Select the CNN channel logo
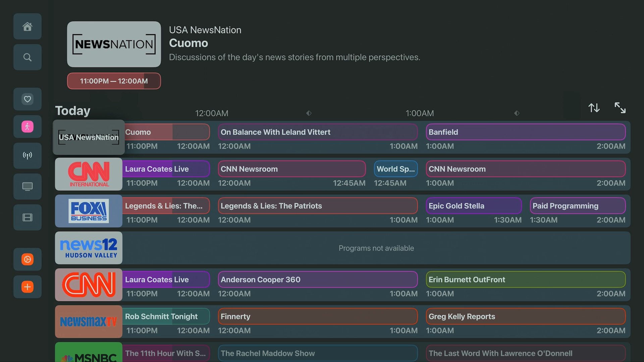Image resolution: width=644 pixels, height=362 pixels. 89,285
